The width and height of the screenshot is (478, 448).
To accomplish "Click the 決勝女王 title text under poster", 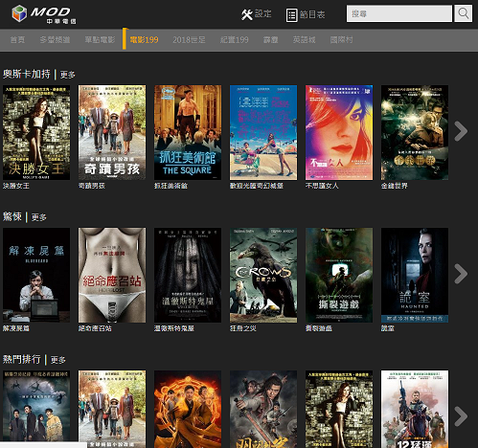I will 16,186.
